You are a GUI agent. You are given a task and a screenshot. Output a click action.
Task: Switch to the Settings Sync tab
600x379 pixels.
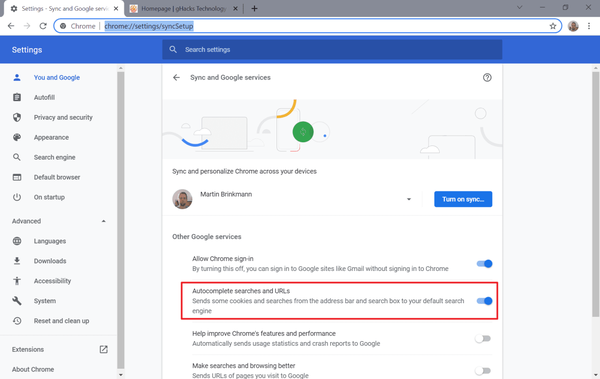[64, 8]
